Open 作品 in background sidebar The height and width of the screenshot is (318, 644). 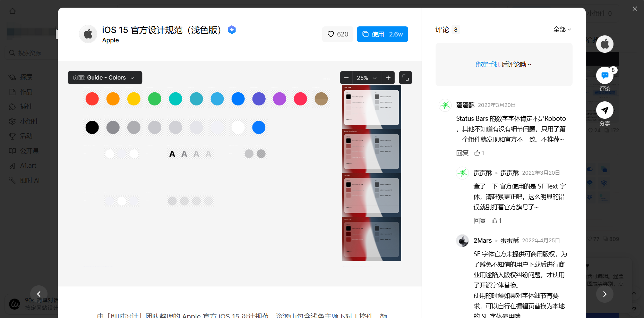[x=21, y=92]
